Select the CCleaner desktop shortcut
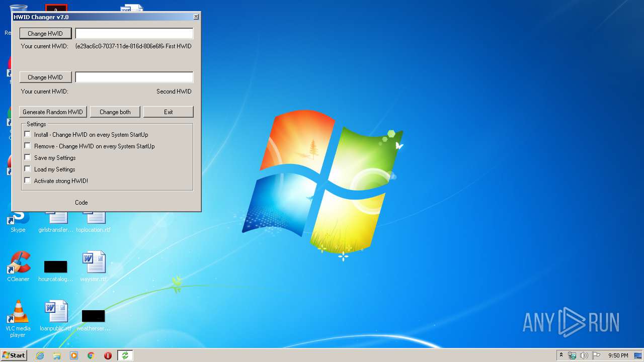The width and height of the screenshot is (644, 362). pos(18,267)
